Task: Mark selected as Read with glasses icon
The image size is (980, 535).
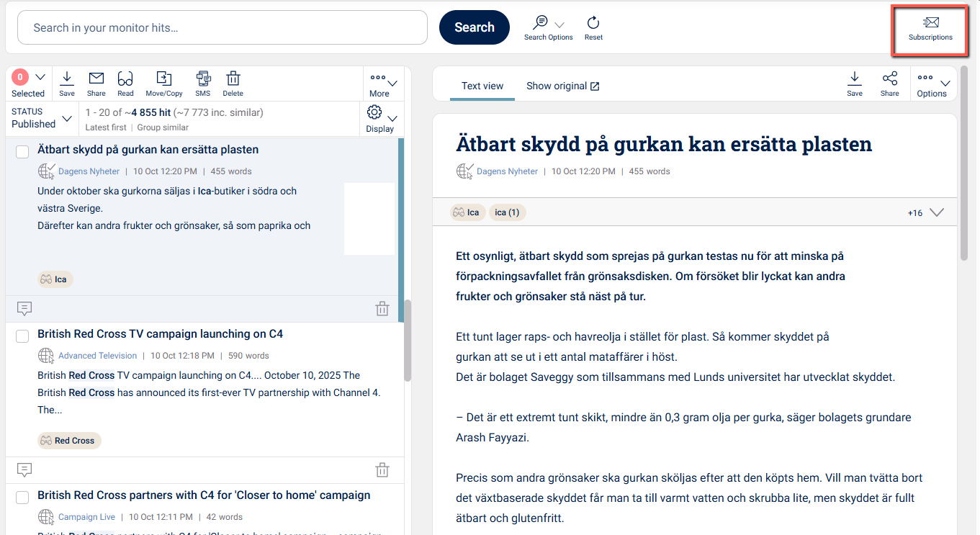Action: click(125, 79)
